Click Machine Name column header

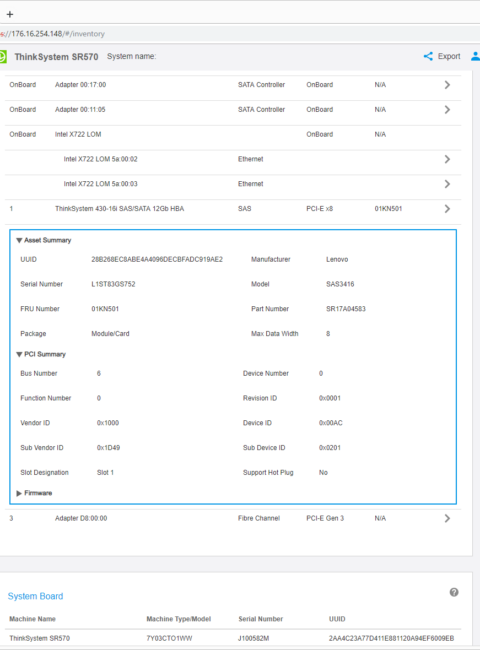tap(32, 619)
